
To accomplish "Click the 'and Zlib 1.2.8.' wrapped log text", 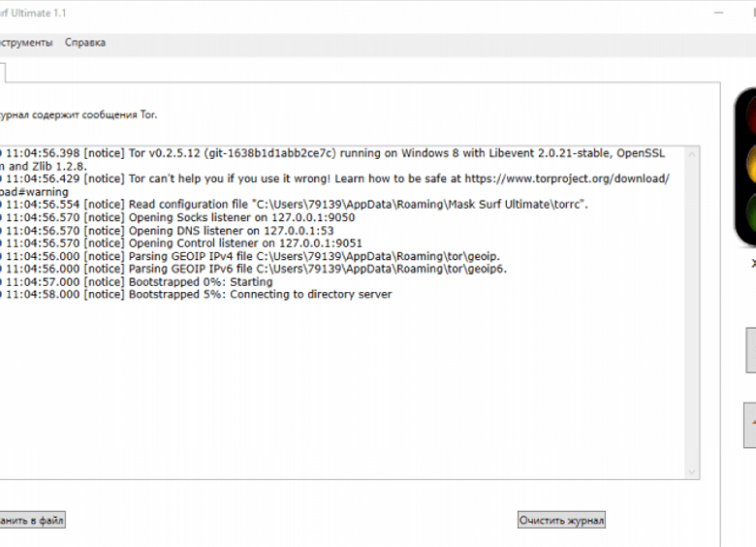I will click(x=47, y=167).
